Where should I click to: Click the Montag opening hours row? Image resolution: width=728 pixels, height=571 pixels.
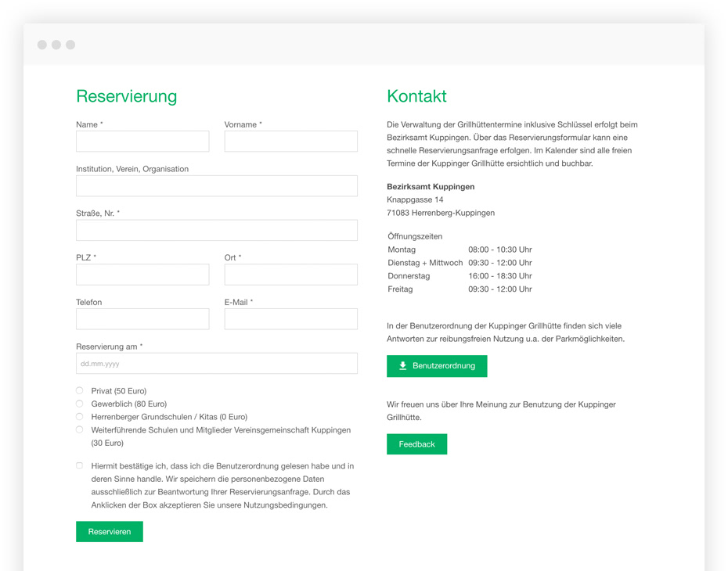click(460, 250)
